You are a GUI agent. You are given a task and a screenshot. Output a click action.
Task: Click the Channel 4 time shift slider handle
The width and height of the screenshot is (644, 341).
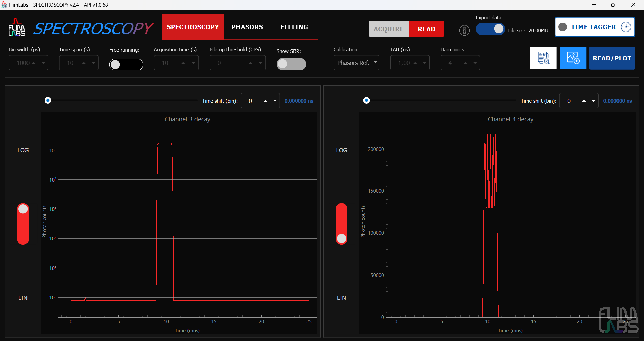click(367, 100)
